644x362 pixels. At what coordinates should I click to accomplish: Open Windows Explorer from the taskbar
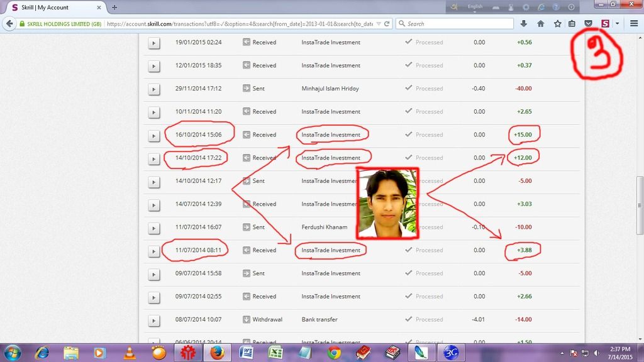coord(71,353)
